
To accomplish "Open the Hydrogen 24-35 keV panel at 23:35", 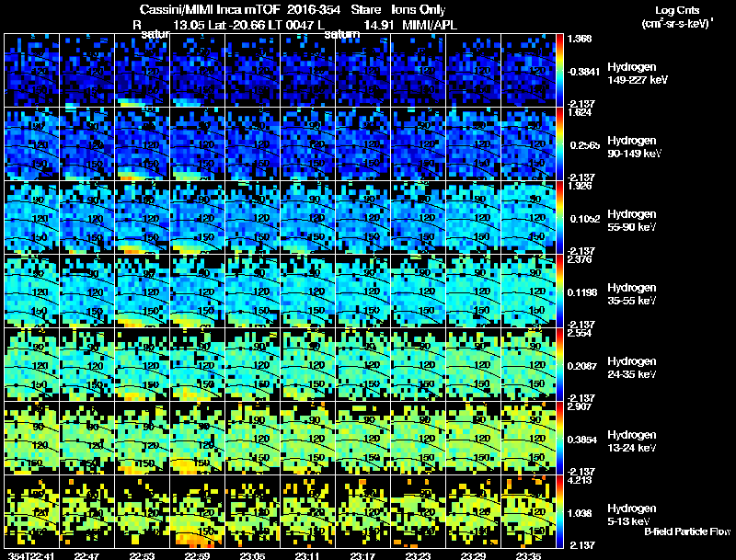I will (x=528, y=364).
